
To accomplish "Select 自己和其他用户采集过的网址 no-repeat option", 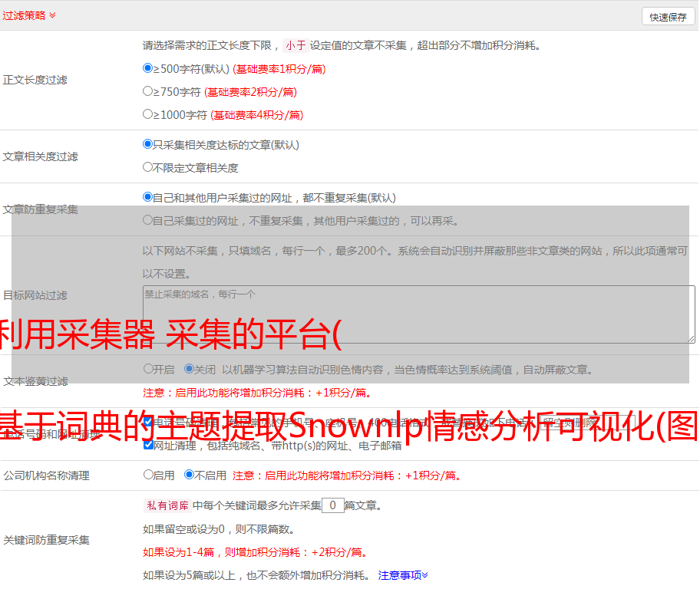I will [147, 197].
